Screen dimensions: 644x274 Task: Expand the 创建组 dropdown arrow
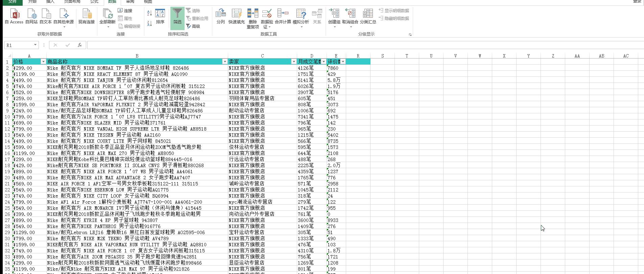334,27
